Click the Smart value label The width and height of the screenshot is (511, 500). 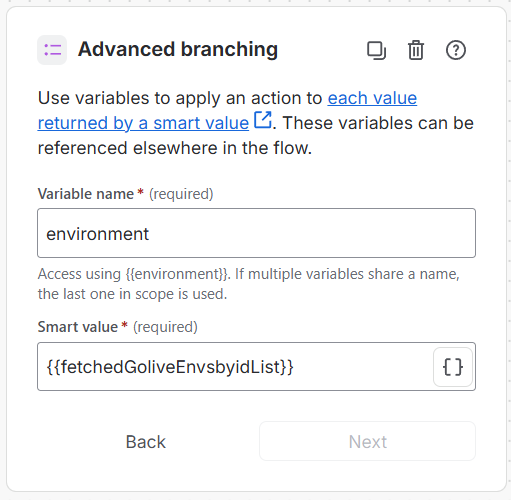pyautogui.click(x=78, y=327)
